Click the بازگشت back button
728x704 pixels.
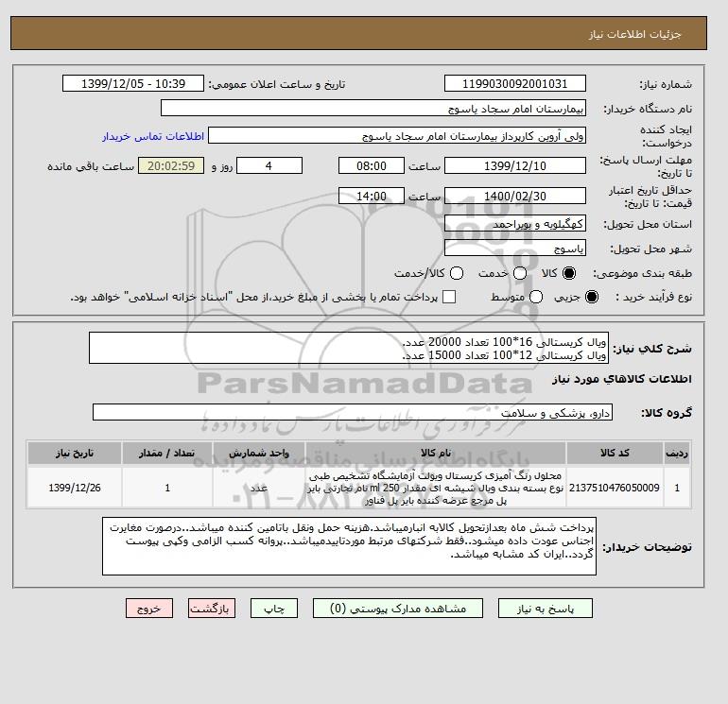click(212, 609)
